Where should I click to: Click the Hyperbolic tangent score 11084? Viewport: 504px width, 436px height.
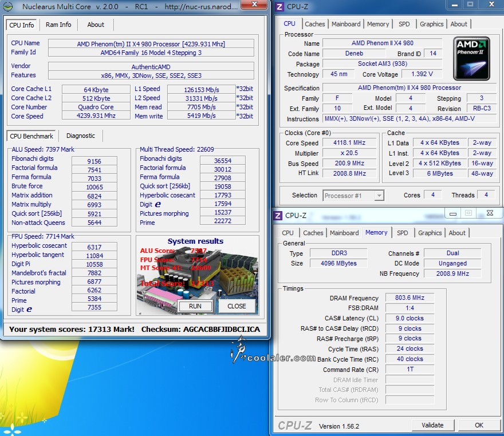(x=94, y=256)
